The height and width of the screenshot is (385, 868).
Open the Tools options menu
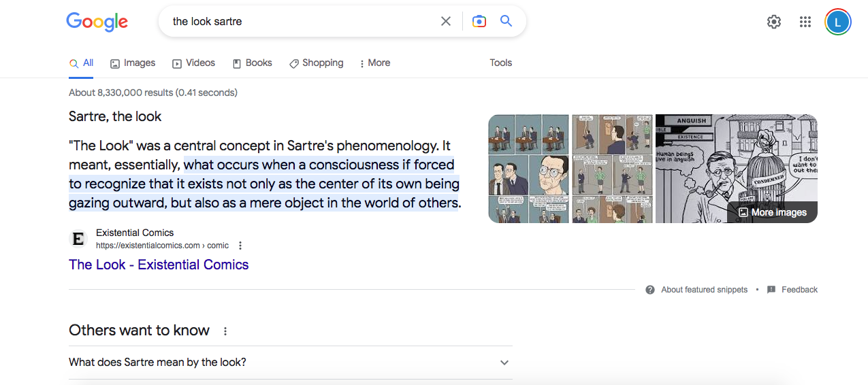pos(500,63)
